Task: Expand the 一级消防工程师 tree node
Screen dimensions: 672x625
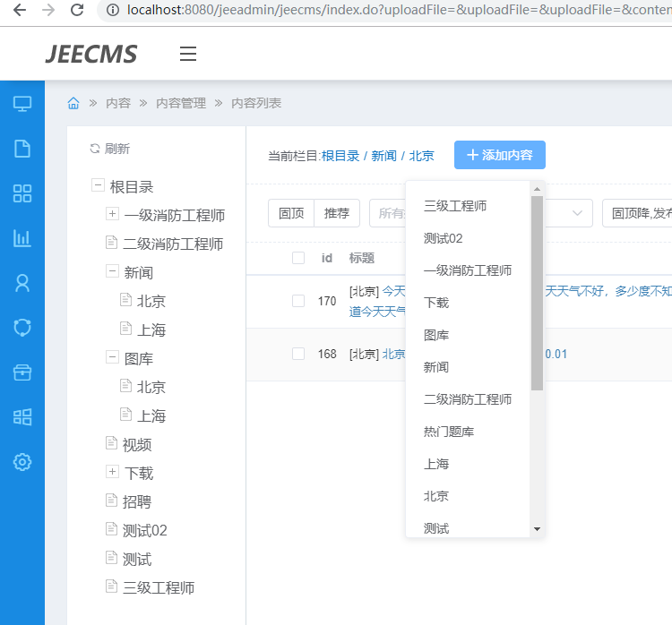Action: tap(112, 215)
